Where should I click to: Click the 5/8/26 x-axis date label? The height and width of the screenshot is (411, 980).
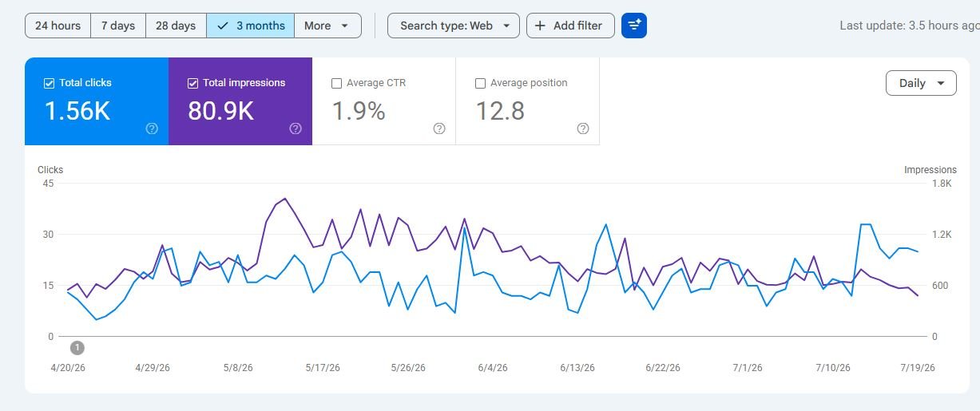click(x=237, y=368)
